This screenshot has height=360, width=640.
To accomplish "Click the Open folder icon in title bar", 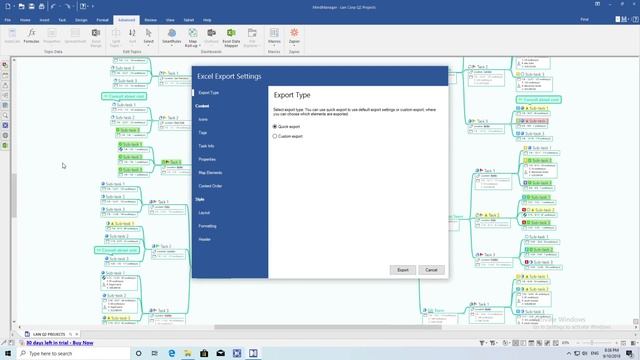I will [x=21, y=6].
